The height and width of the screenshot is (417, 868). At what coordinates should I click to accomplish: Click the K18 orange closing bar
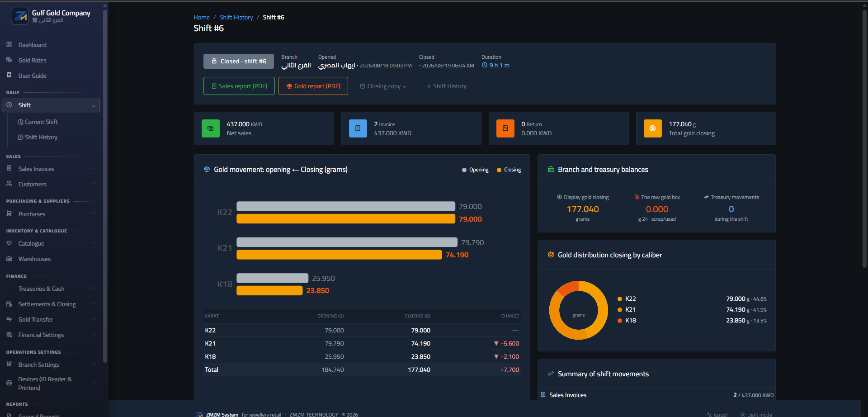coord(269,290)
